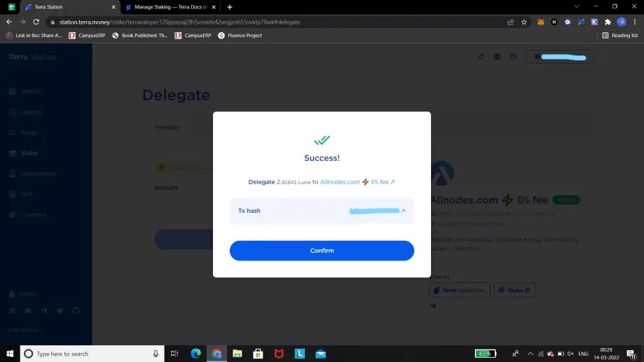Open the Mail app from taskbar
The width and height of the screenshot is (644, 362).
pos(320,354)
